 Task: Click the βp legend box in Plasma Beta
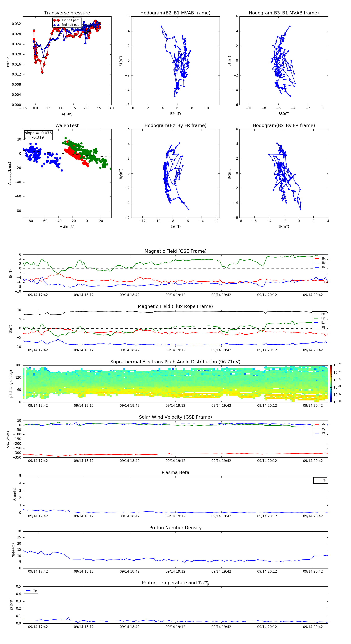tap(320, 480)
